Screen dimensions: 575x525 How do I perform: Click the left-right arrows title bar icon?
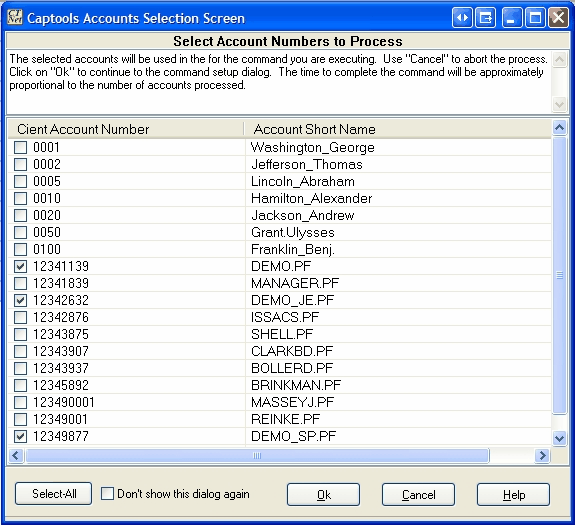coord(462,18)
